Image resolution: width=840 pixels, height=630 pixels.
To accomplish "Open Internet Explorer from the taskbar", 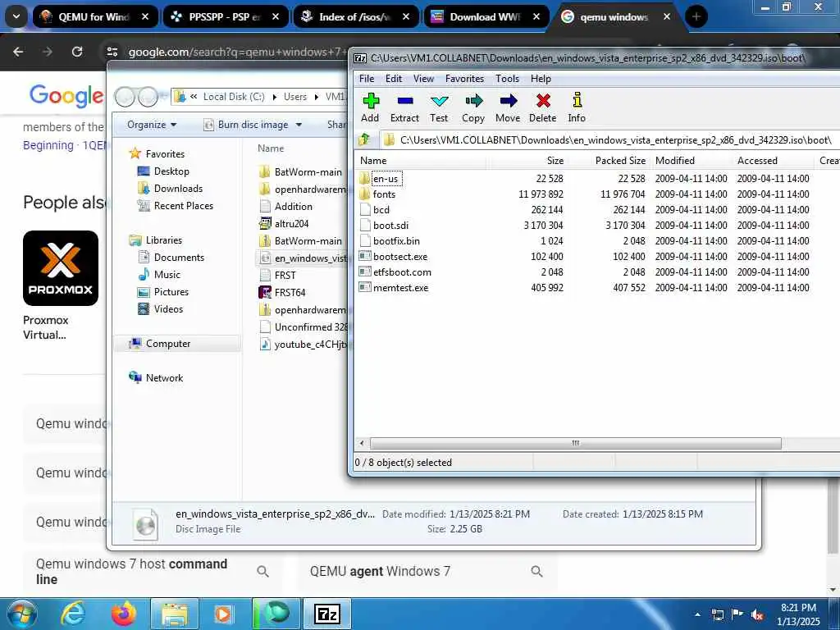I will (73, 614).
